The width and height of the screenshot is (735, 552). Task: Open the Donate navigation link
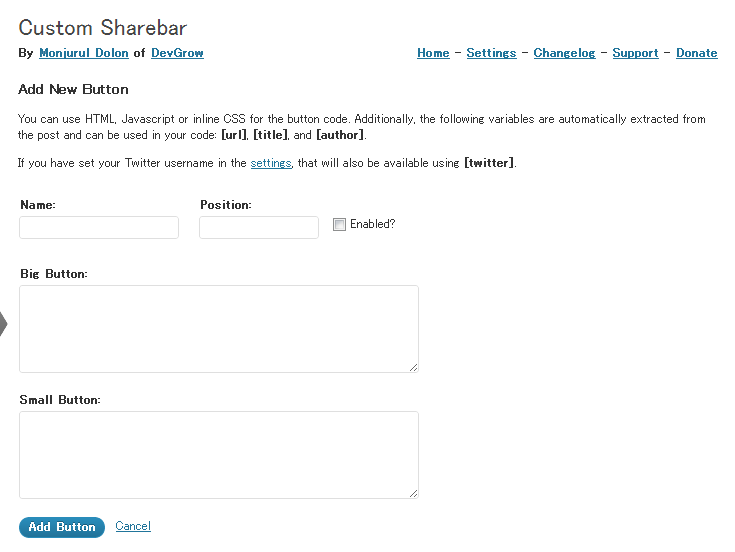[x=696, y=53]
